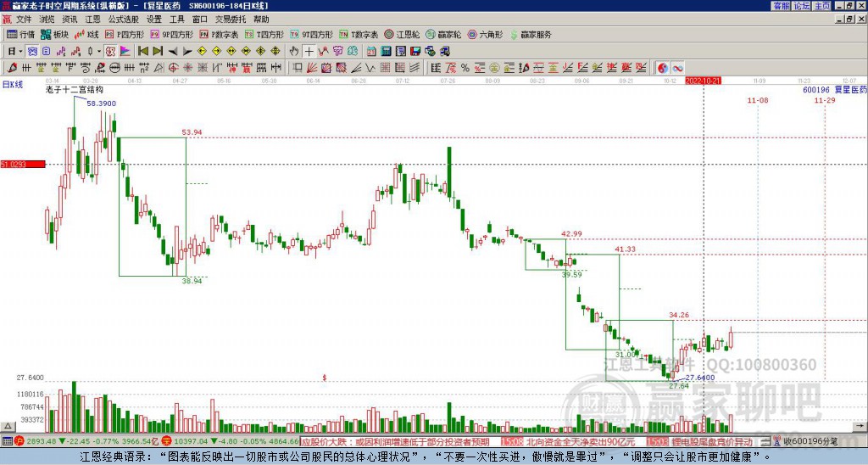Screen dimensions: 868x465
Task: Jump to the last bar (green arrow-to-bar right)
Action: (x=158, y=51)
